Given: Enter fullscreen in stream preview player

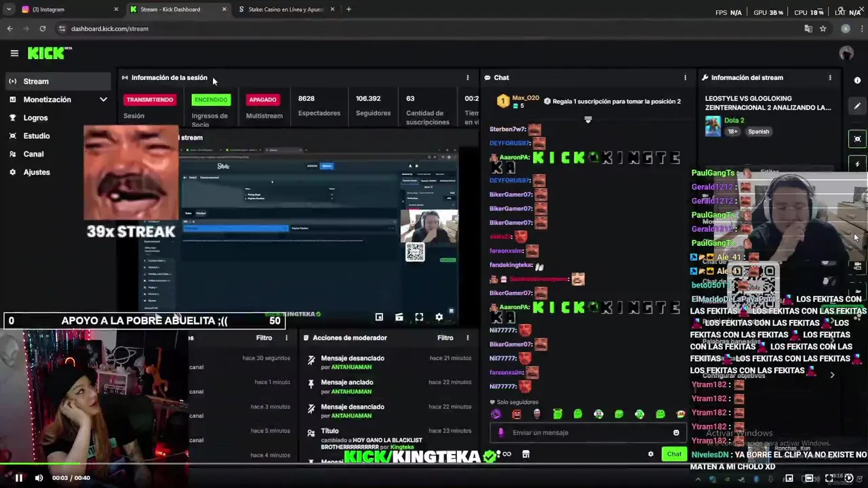Looking at the screenshot, I should [419, 317].
